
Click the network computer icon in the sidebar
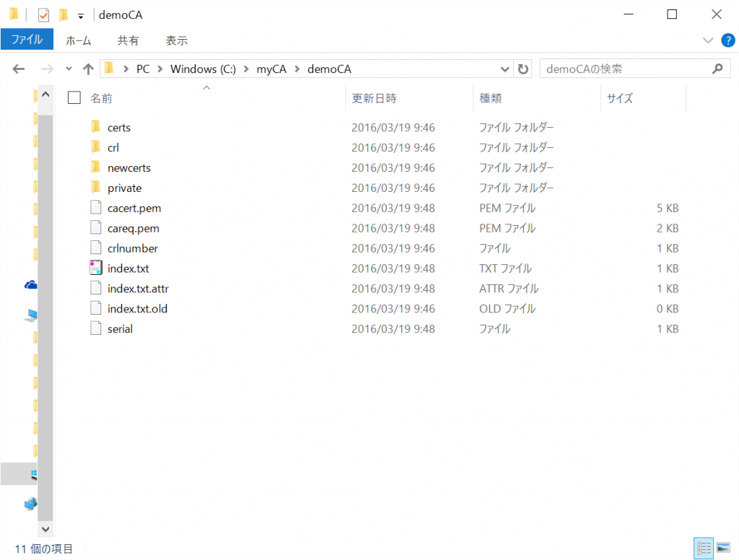click(x=30, y=504)
